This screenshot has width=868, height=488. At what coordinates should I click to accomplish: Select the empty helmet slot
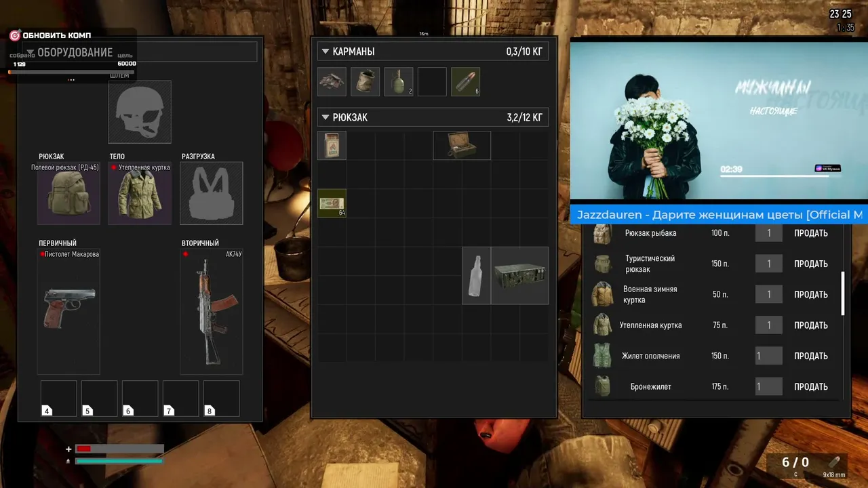coord(140,112)
